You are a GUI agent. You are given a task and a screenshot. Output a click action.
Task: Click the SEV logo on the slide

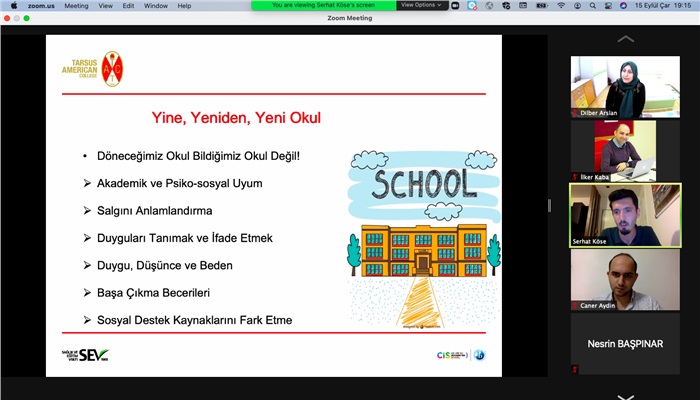coord(85,355)
